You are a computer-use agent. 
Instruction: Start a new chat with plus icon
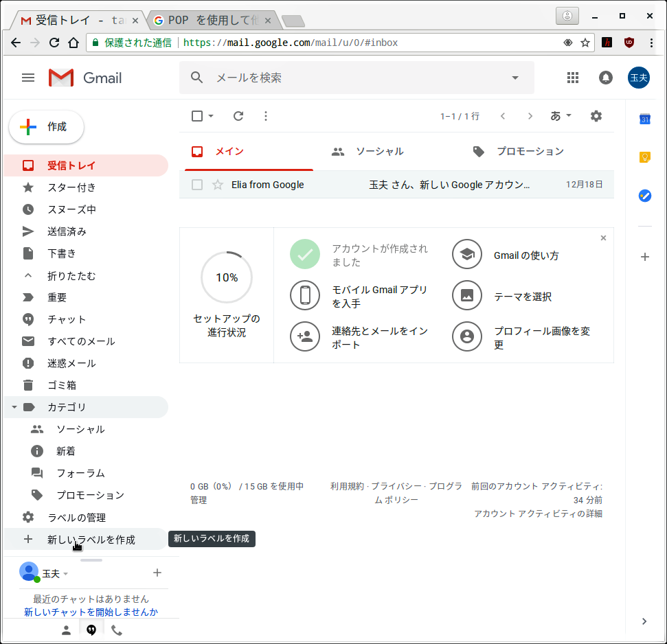(157, 573)
